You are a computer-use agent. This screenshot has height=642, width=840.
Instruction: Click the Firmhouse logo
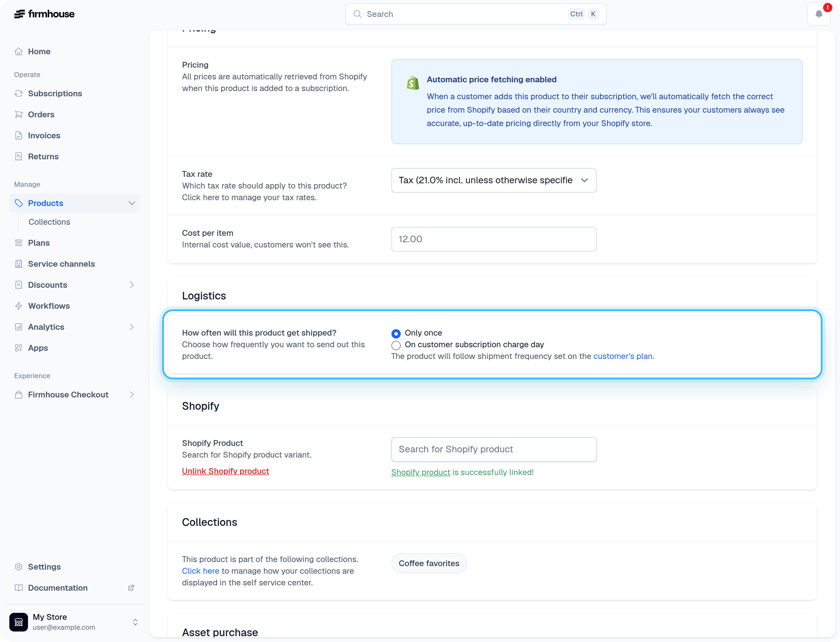click(44, 14)
